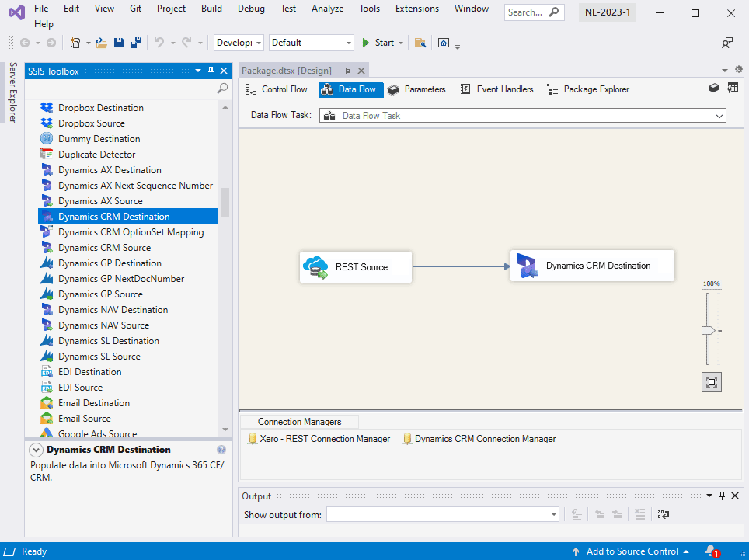This screenshot has width=749, height=560.
Task: Collapse the Dynamics CRM Destination description expander
Action: point(36,450)
